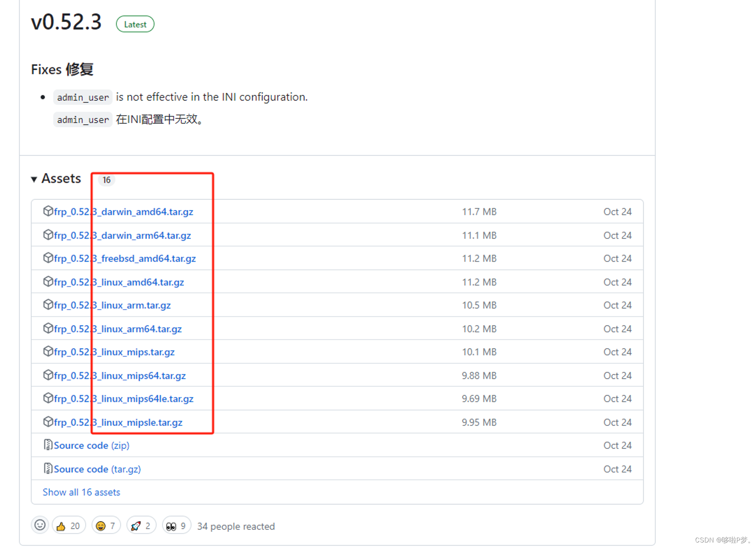756x547 pixels.
Task: Click zip file icon beside Source code (zip)
Action: click(x=48, y=445)
